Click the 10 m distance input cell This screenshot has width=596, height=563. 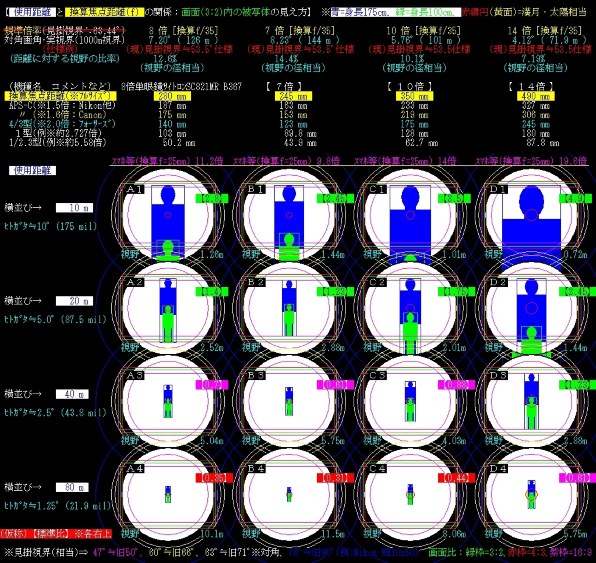[74, 208]
